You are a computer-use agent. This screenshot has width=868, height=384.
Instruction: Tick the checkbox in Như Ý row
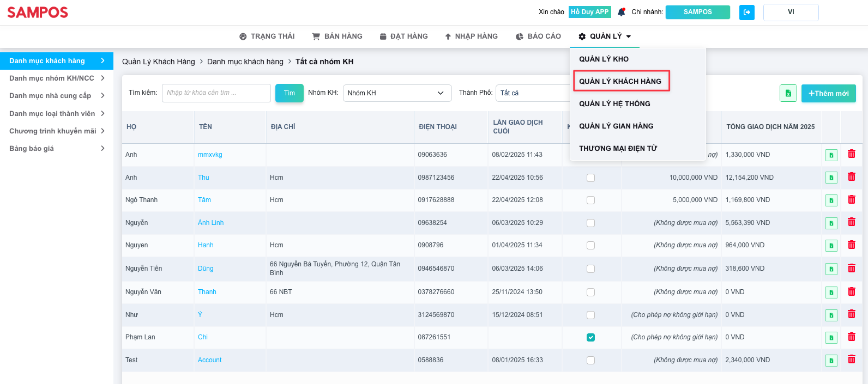click(590, 315)
